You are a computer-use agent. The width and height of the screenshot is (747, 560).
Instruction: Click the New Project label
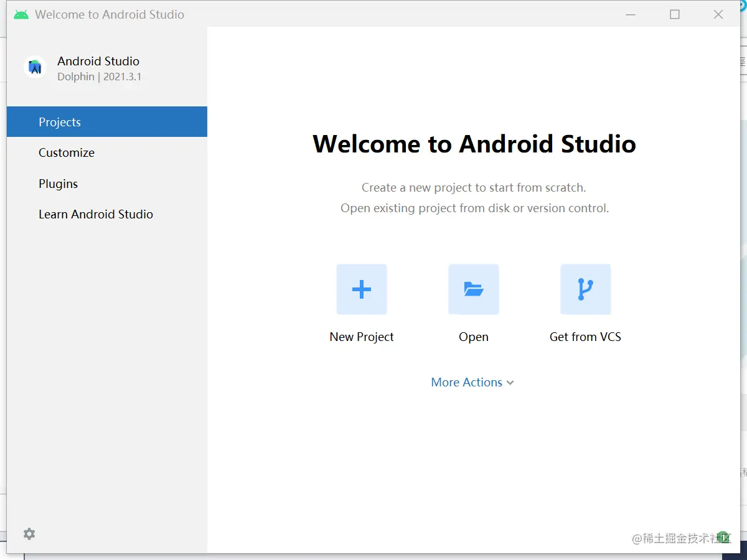[x=362, y=337]
